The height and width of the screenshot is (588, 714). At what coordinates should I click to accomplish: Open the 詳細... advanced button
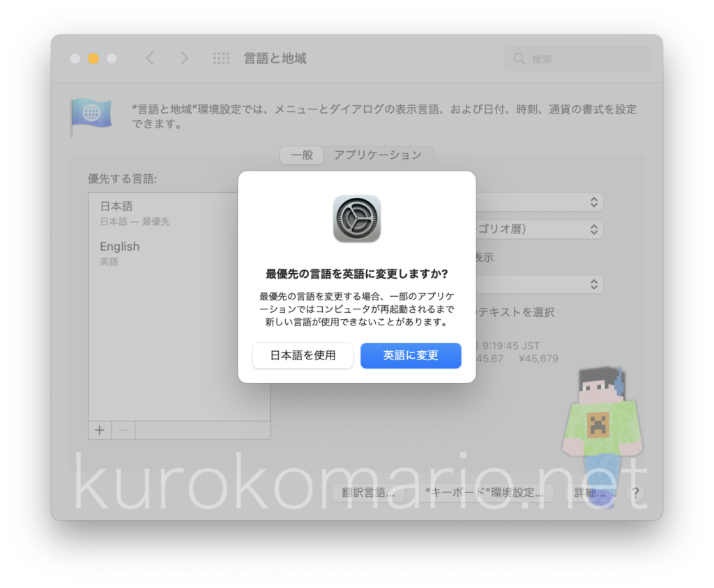590,493
